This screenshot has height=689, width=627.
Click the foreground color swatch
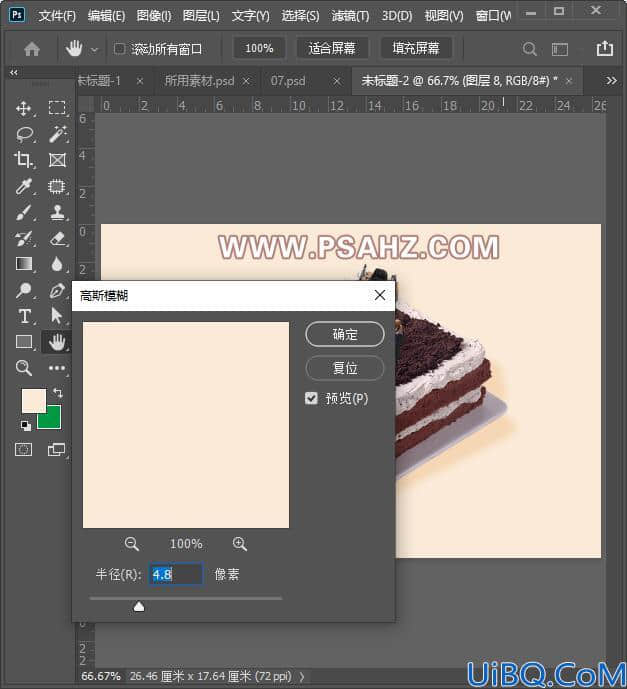[33, 400]
